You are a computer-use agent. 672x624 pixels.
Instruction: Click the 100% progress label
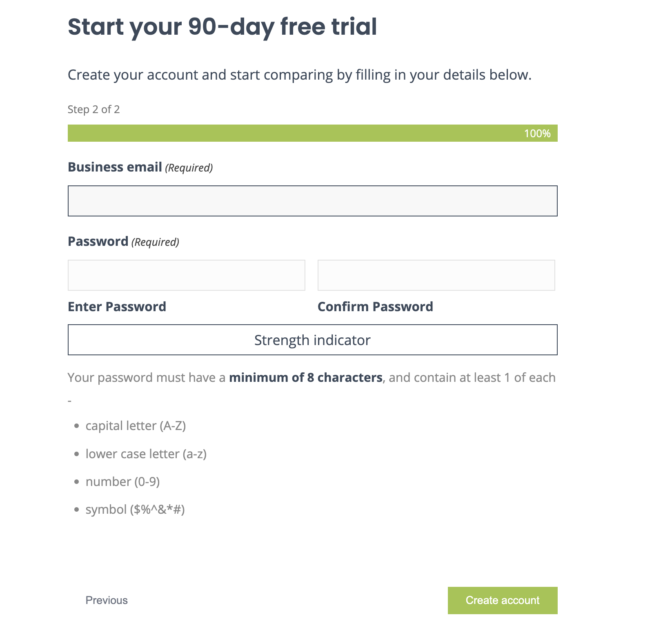click(x=537, y=134)
